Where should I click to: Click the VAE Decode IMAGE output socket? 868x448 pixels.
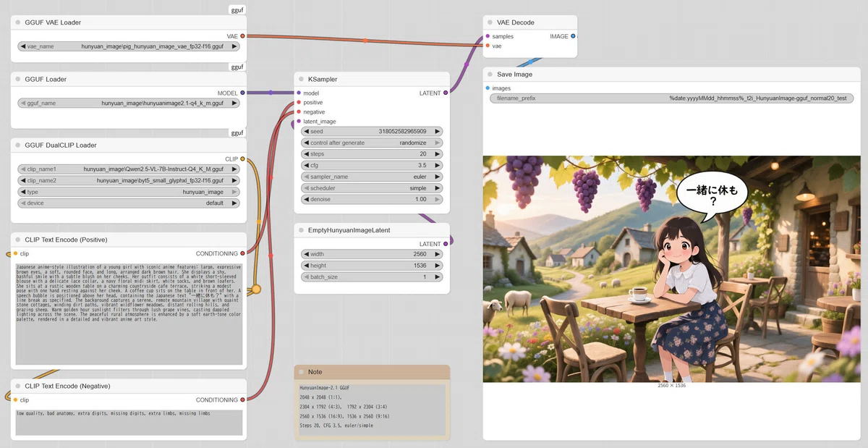coord(573,36)
